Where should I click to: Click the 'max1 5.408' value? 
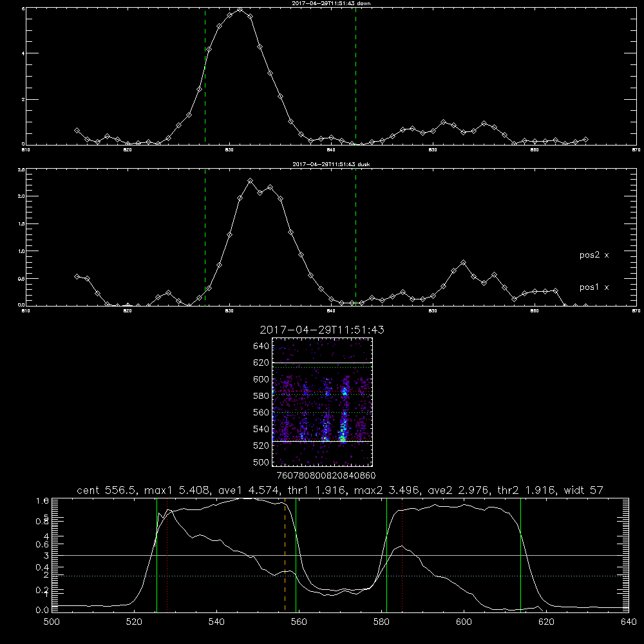click(175, 490)
